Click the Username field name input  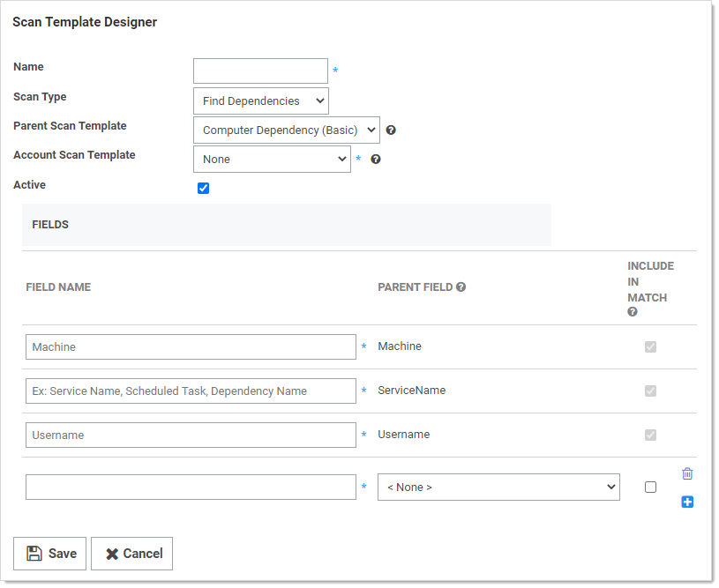(191, 435)
